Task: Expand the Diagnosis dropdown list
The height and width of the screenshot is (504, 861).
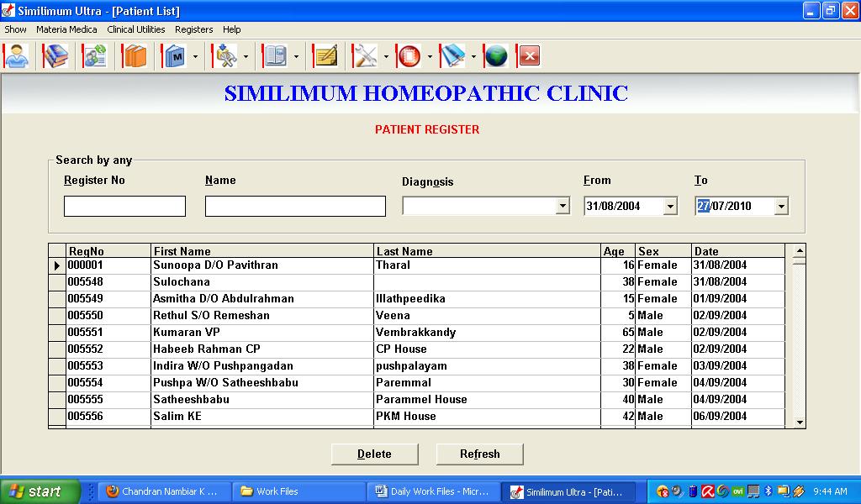Action: click(563, 207)
